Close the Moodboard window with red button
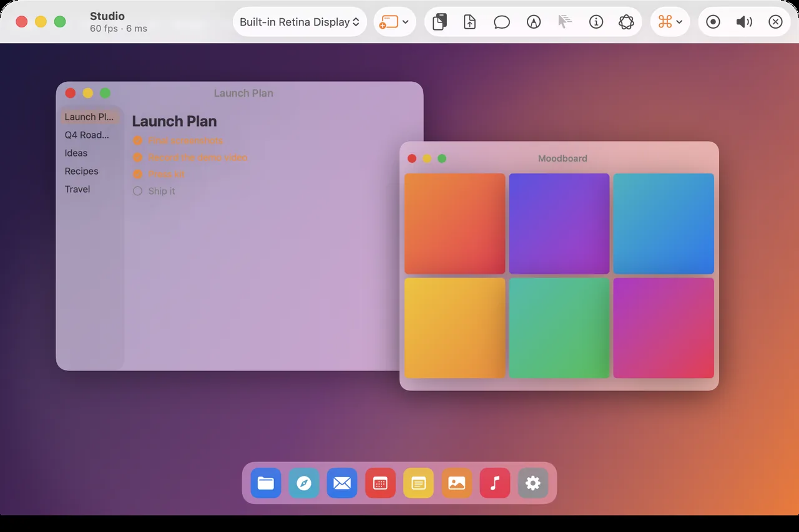Viewport: 799px width, 532px height. click(x=412, y=158)
